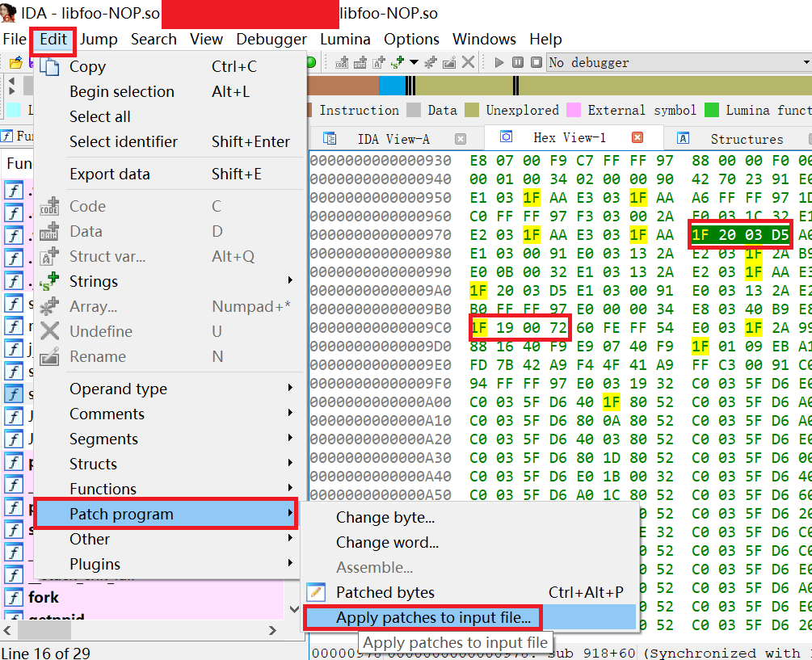Open the Edit menu

[x=53, y=40]
